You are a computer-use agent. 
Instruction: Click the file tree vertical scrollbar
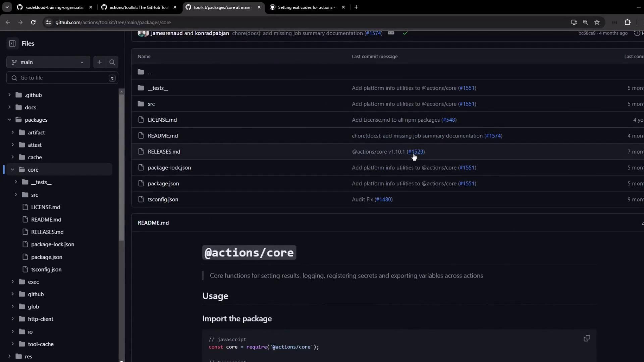[121, 168]
